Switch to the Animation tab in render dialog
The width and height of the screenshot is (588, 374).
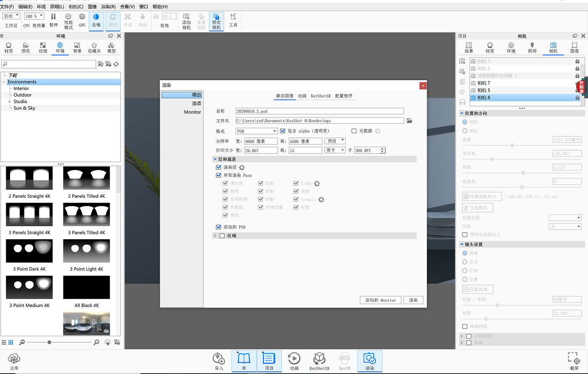click(x=302, y=96)
